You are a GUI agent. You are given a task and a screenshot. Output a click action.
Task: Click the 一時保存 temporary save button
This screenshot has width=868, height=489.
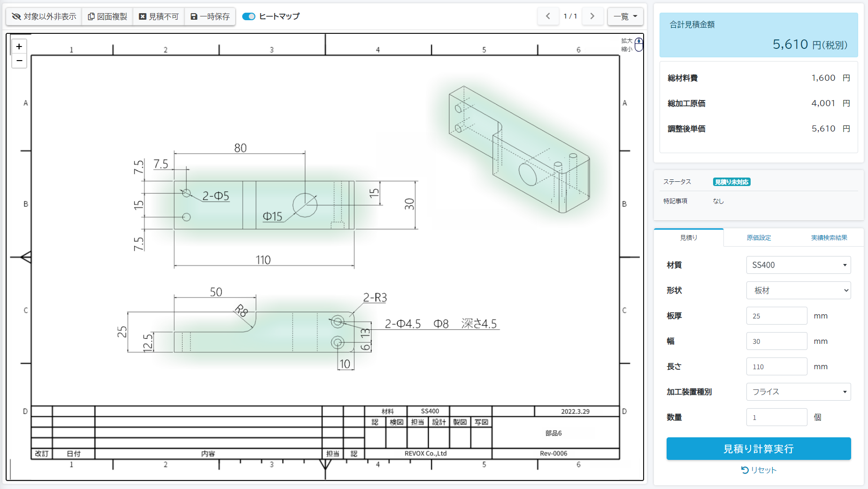(x=210, y=16)
